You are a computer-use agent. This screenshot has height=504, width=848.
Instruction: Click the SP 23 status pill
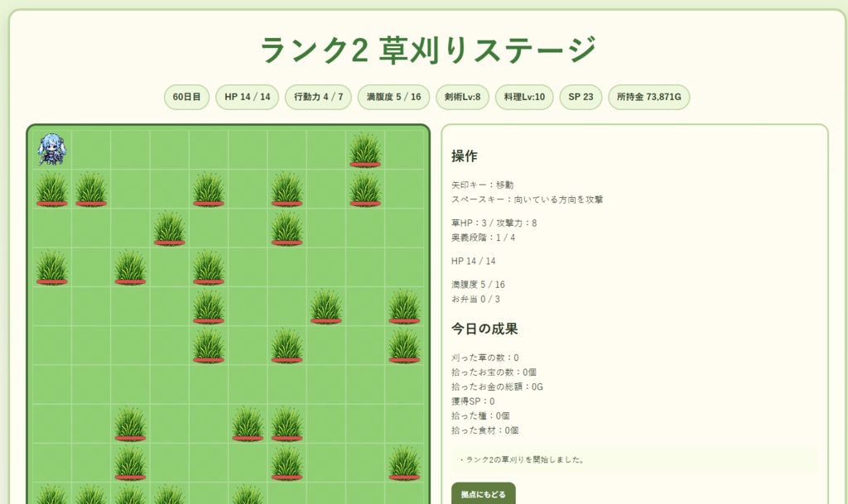[581, 97]
